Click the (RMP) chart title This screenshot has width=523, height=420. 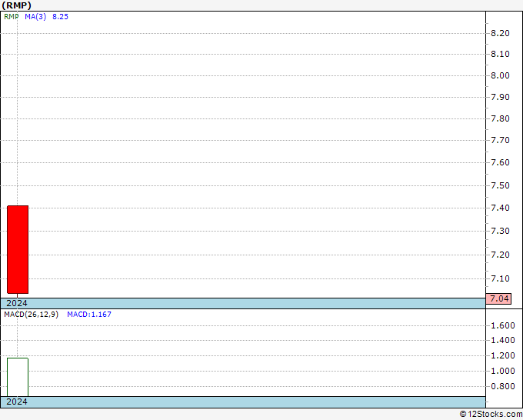click(x=17, y=5)
